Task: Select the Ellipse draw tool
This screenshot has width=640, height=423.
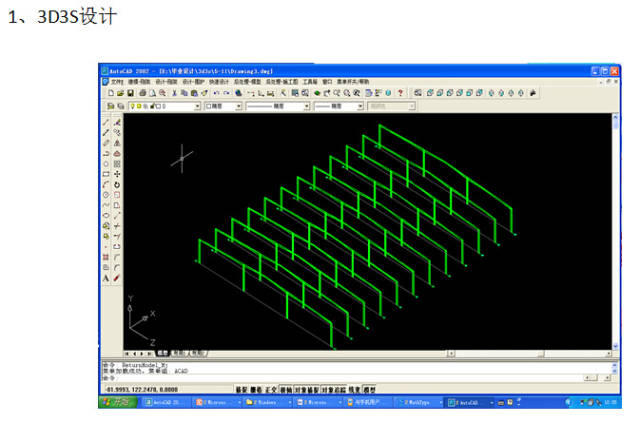Action: point(106,216)
